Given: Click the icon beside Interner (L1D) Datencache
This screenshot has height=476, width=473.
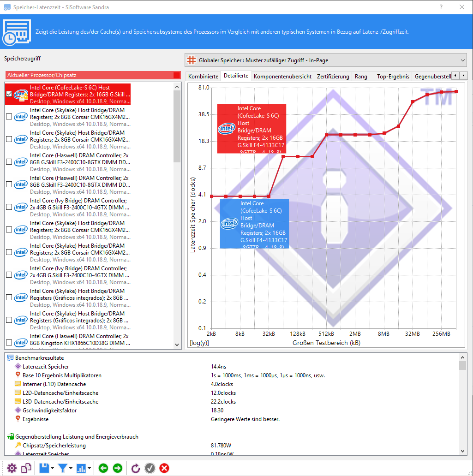Looking at the screenshot, I should point(18,384).
